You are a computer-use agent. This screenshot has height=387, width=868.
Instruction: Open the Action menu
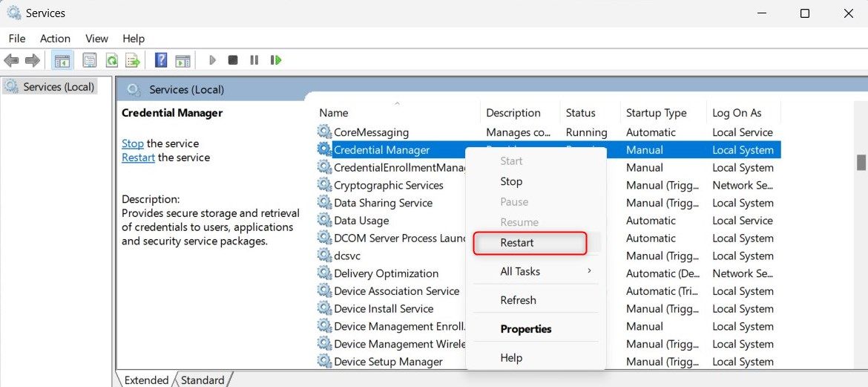55,39
